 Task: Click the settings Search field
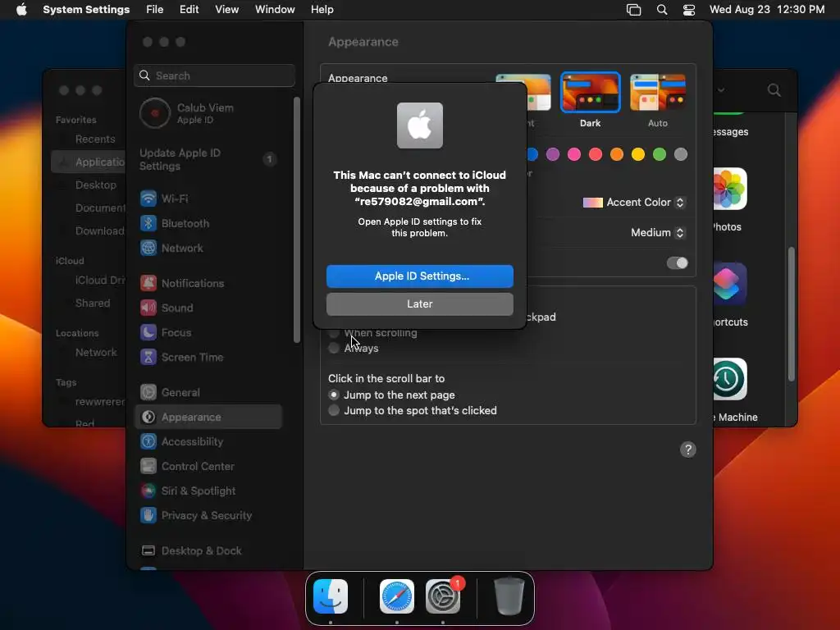tap(214, 75)
